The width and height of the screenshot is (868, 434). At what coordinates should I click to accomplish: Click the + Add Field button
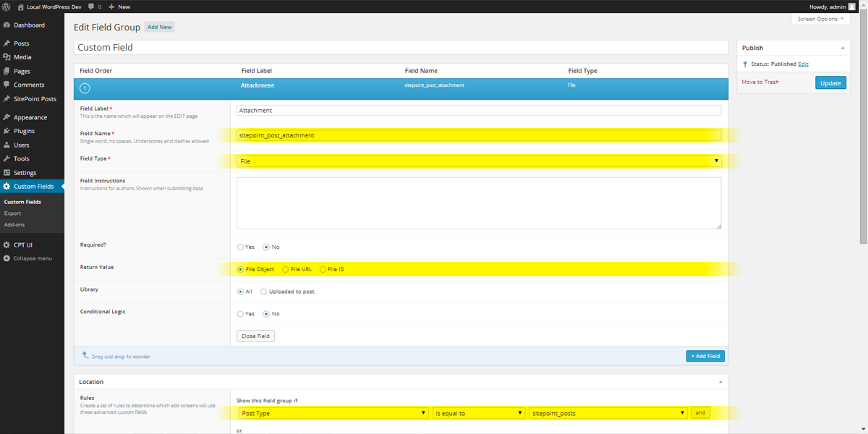tap(705, 356)
